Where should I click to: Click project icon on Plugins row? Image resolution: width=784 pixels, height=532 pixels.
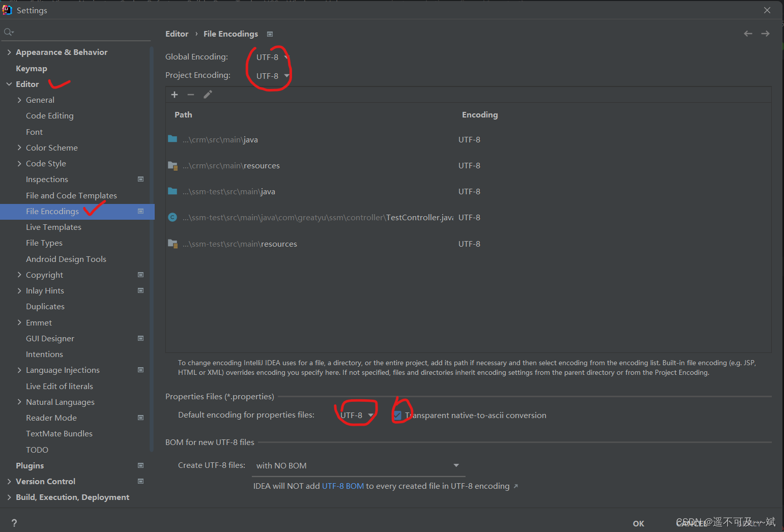[x=141, y=465]
